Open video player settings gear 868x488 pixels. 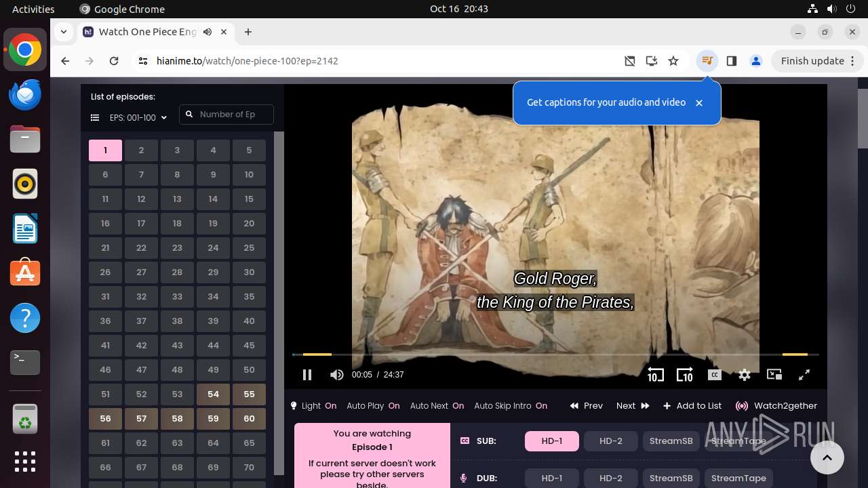click(745, 375)
